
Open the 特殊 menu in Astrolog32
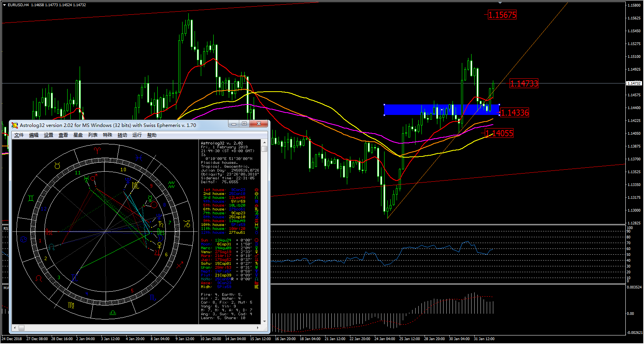coord(108,135)
